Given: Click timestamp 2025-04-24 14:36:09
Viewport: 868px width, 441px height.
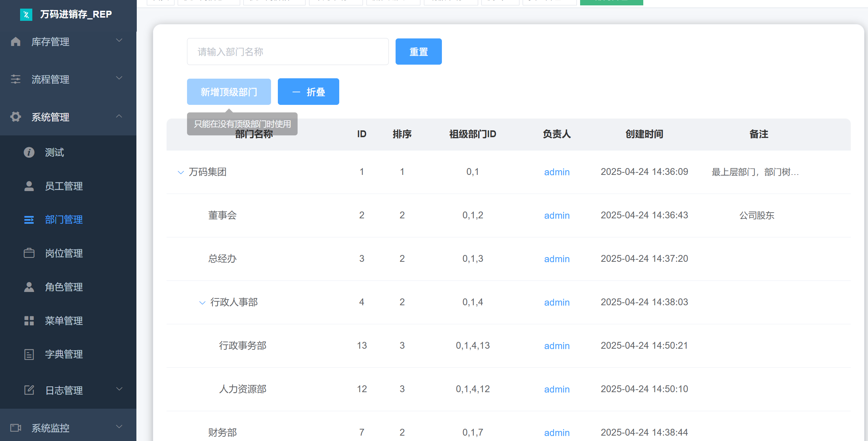Looking at the screenshot, I should [644, 172].
